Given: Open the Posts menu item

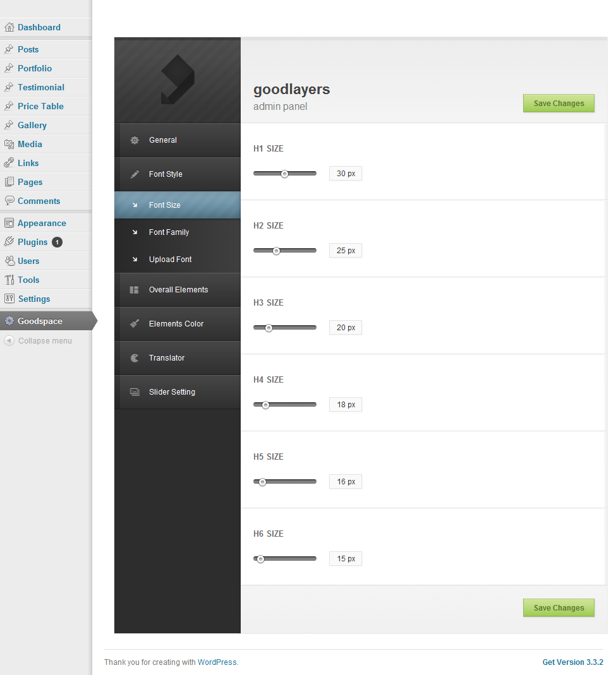Looking at the screenshot, I should (45, 49).
